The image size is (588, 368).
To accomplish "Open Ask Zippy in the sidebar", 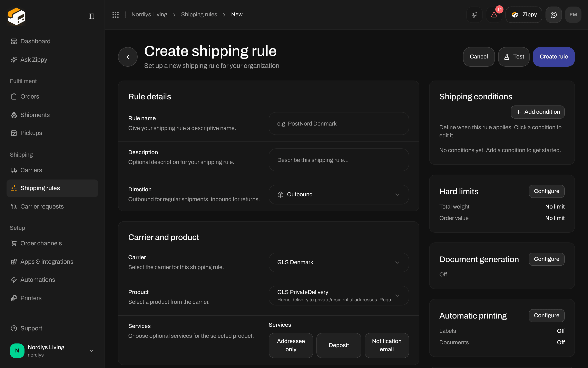I will (52, 60).
